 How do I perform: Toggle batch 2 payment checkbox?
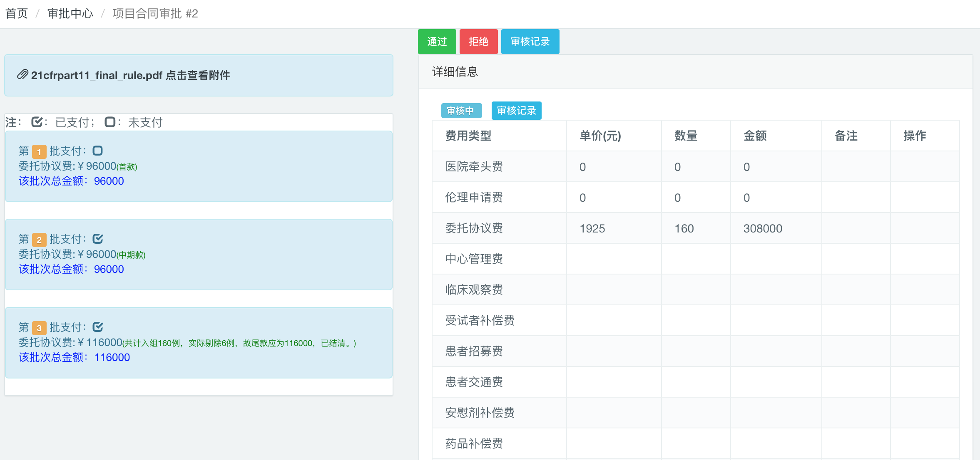click(98, 239)
